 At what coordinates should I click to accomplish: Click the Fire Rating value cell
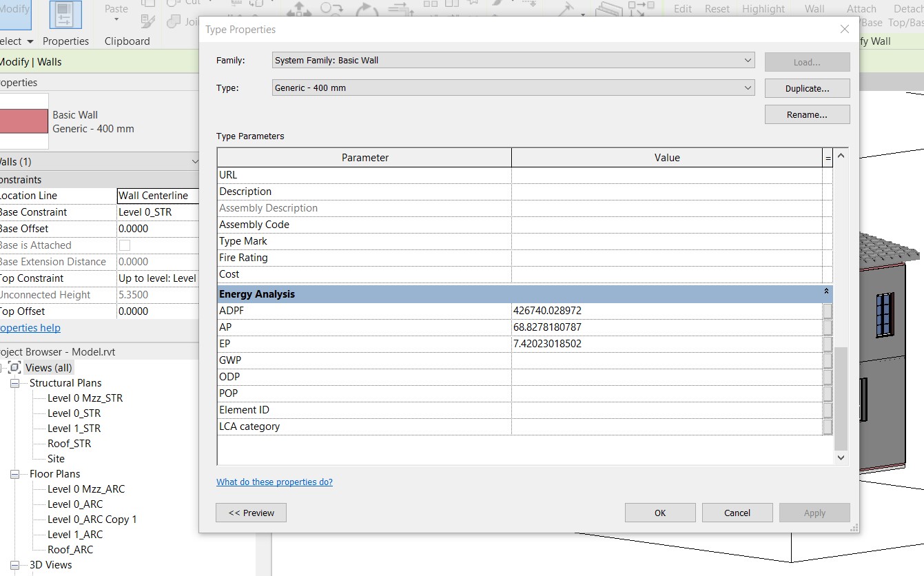(x=667, y=258)
